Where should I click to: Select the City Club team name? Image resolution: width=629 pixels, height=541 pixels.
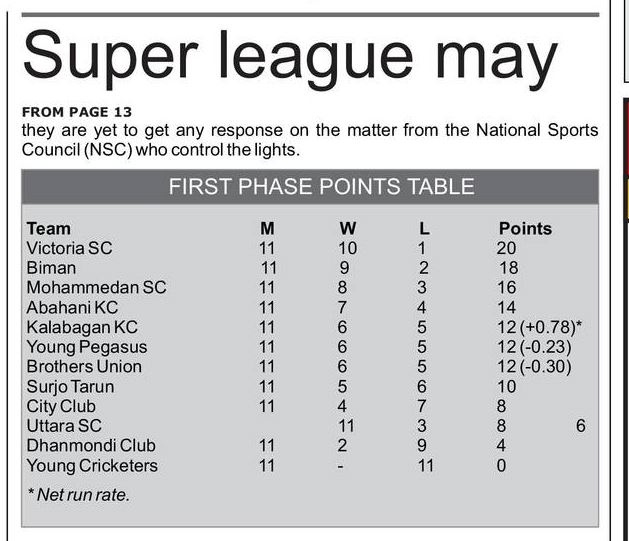coord(60,406)
